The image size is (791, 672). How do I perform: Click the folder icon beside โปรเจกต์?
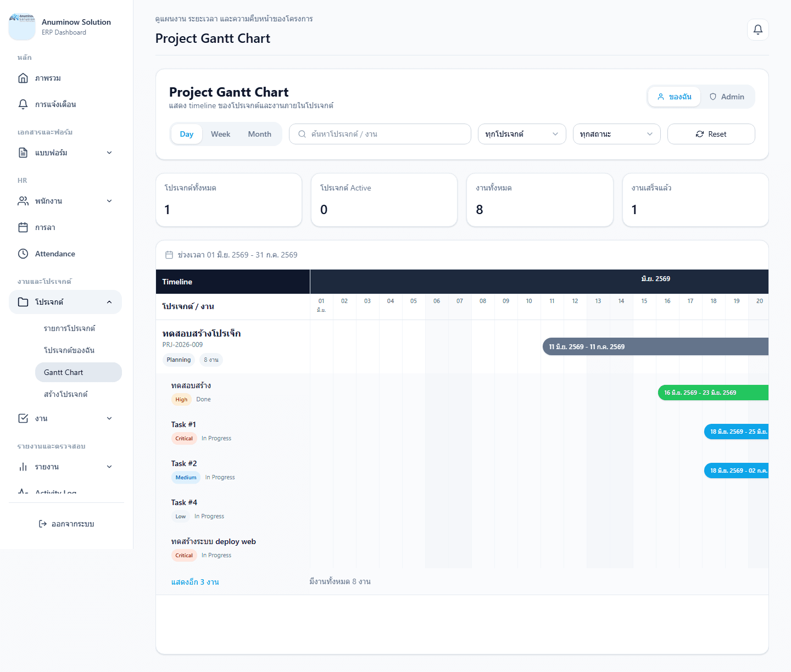(x=23, y=302)
